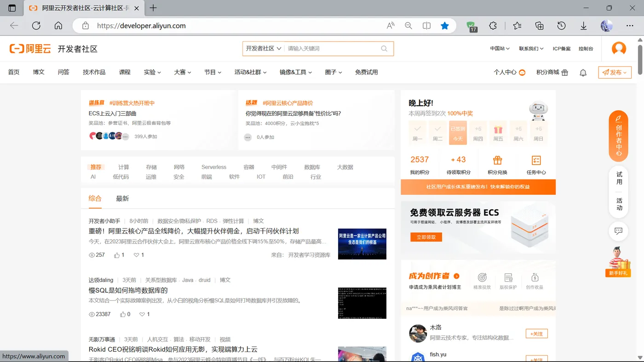Viewport: 644px width, 362px height.
Task: Expand the 节目 nav menu
Action: point(213,72)
